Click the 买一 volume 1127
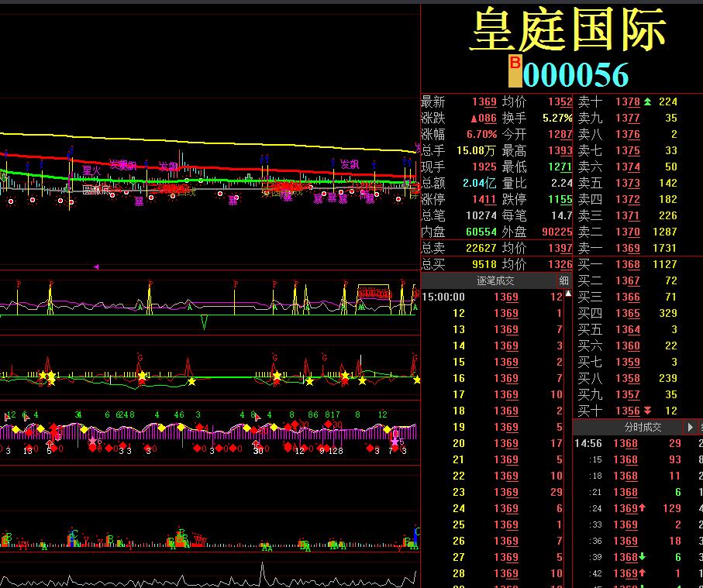Viewport: 703px width, 588px height. tap(664, 264)
